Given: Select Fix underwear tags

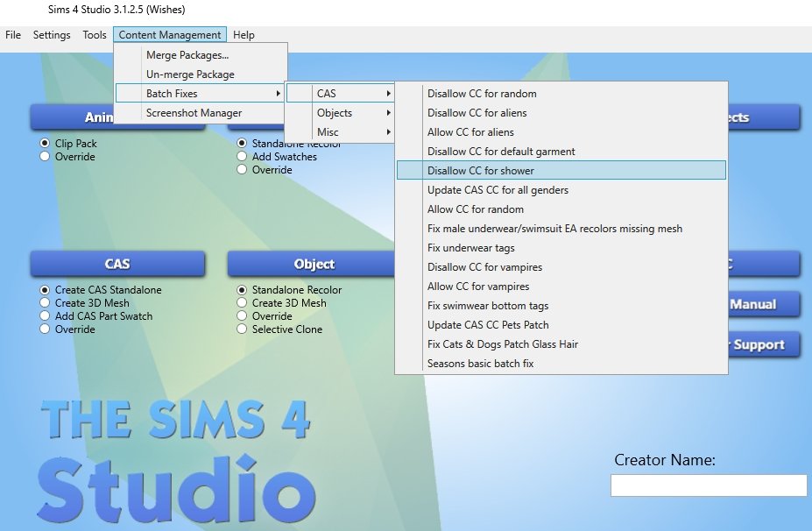Looking at the screenshot, I should coord(561,248).
